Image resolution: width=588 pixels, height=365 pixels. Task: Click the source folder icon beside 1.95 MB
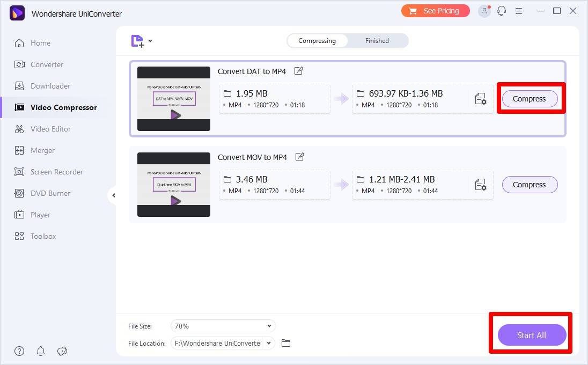click(x=227, y=93)
